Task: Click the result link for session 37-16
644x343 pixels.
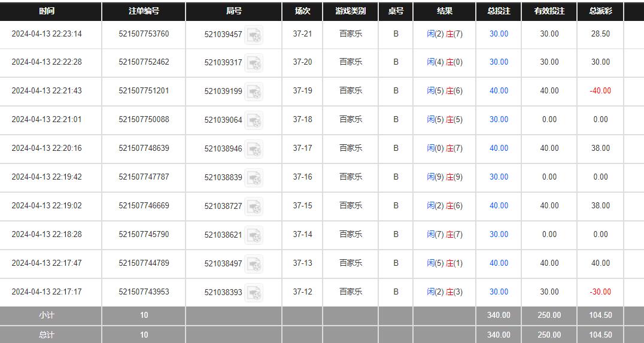Action: [445, 177]
